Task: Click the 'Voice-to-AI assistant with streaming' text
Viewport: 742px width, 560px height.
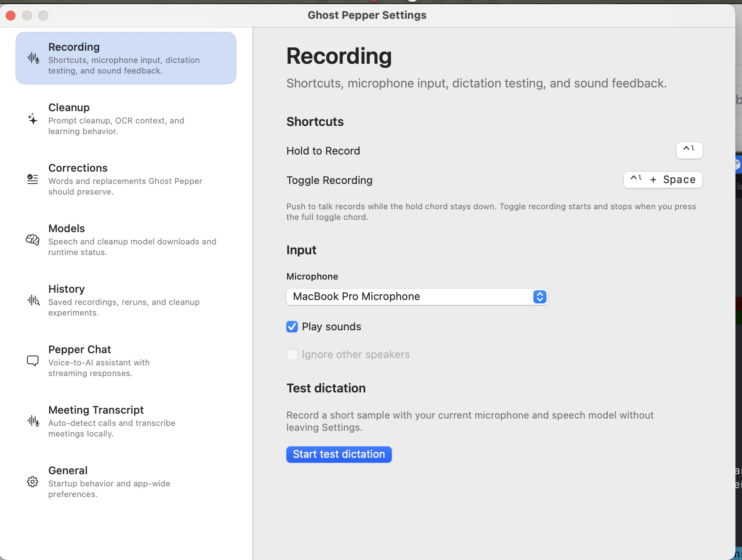Action: [99, 368]
